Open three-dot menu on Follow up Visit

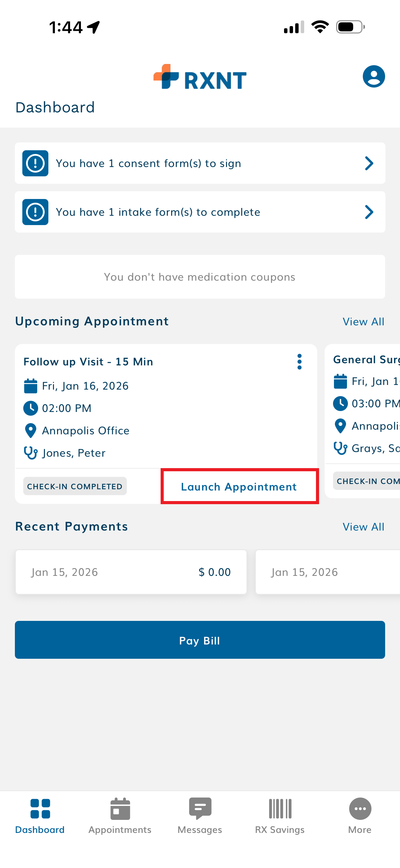click(299, 362)
